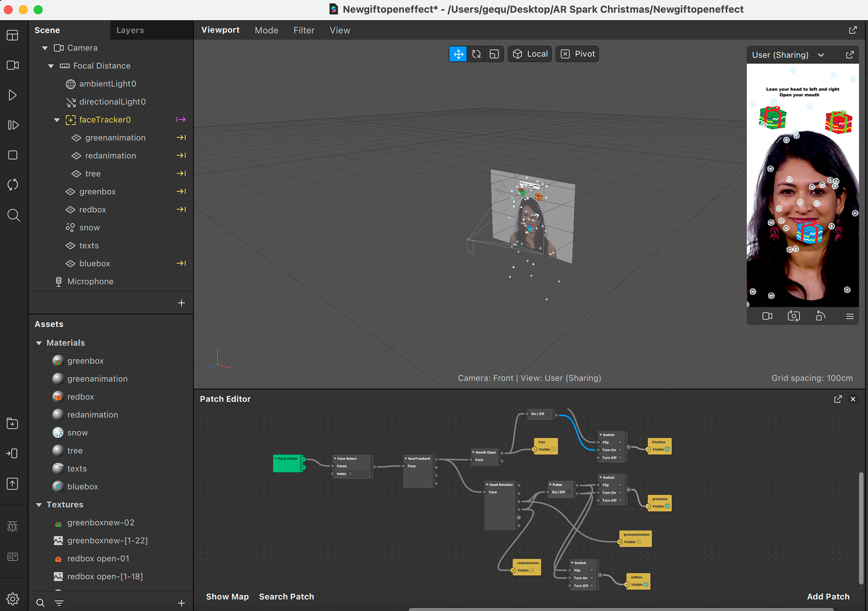Image resolution: width=868 pixels, height=611 pixels.
Task: Open the Mode menu
Action: tap(266, 30)
